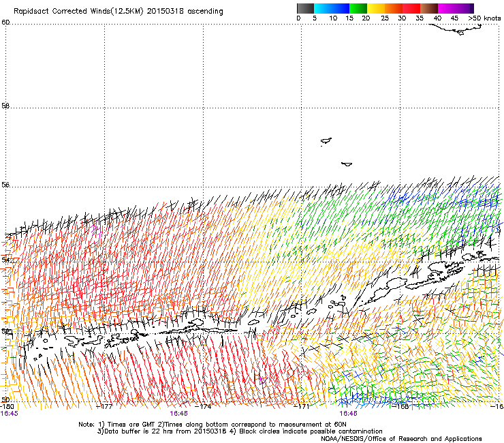Click the '>50 knots' legend label
Screen dimensions: 504x443
point(484,18)
